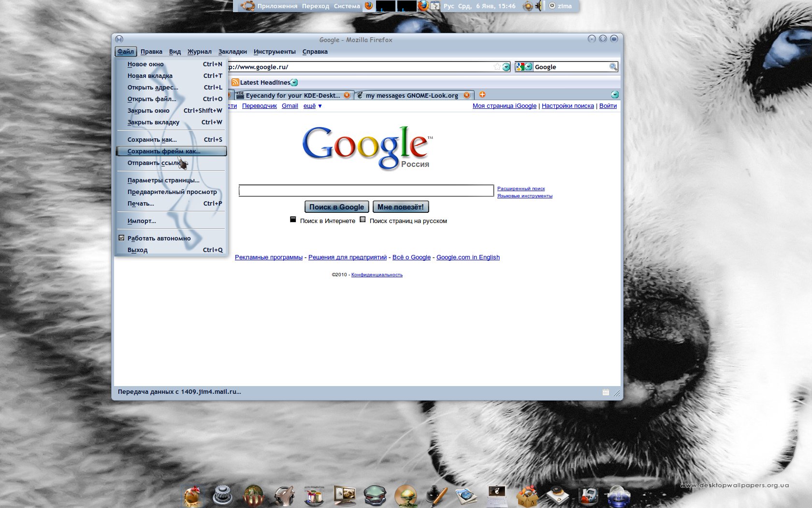Click the Войти sign-in link
Screen dimensions: 812x508
coord(608,106)
